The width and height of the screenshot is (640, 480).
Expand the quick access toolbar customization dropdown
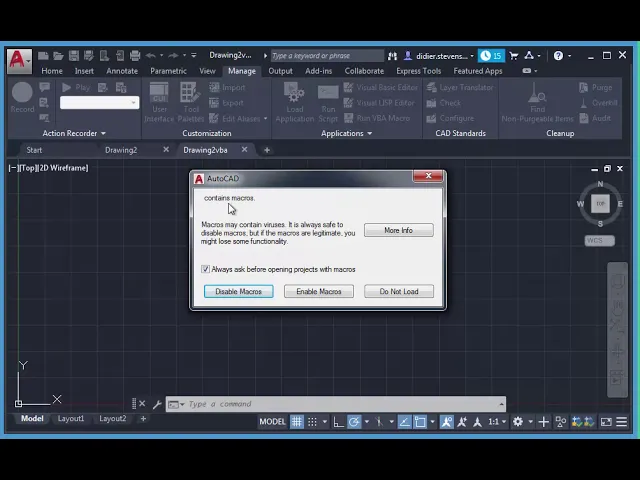(194, 56)
